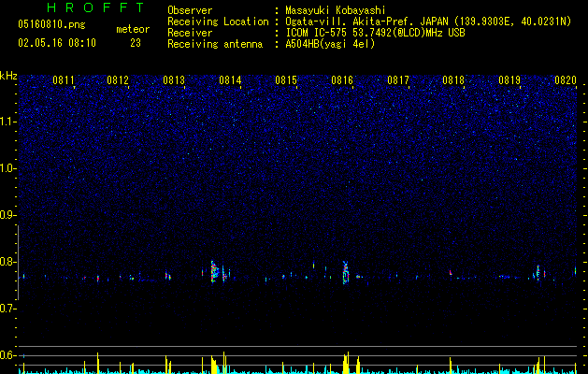Click the 0816 time marker
The width and height of the screenshot is (588, 374).
(342, 80)
